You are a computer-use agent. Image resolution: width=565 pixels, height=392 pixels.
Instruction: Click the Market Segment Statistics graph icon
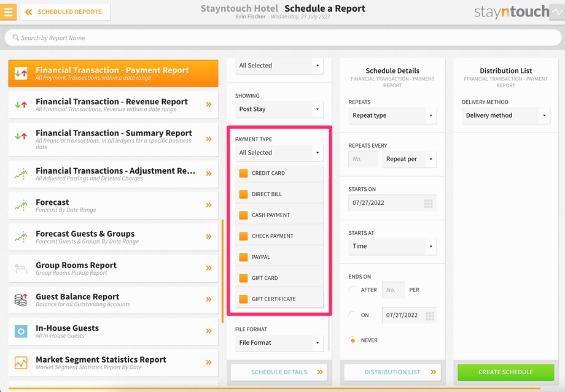[x=21, y=363]
